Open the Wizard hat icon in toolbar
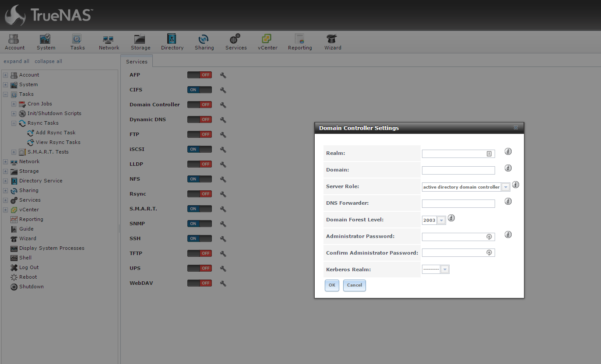The image size is (601, 364). [x=332, y=42]
